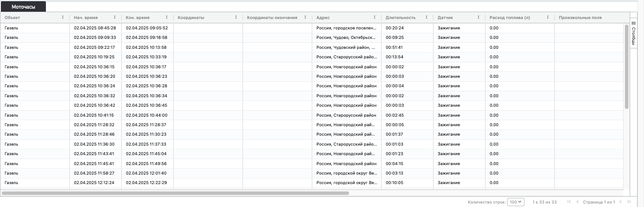The width and height of the screenshot is (644, 207).
Task: Click the vertical scrollbar of the table
Action: 627,67
